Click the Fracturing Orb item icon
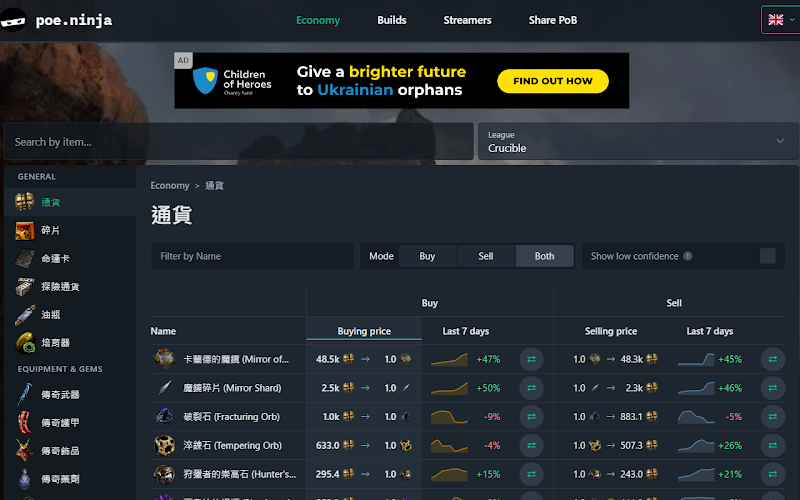 click(x=164, y=416)
